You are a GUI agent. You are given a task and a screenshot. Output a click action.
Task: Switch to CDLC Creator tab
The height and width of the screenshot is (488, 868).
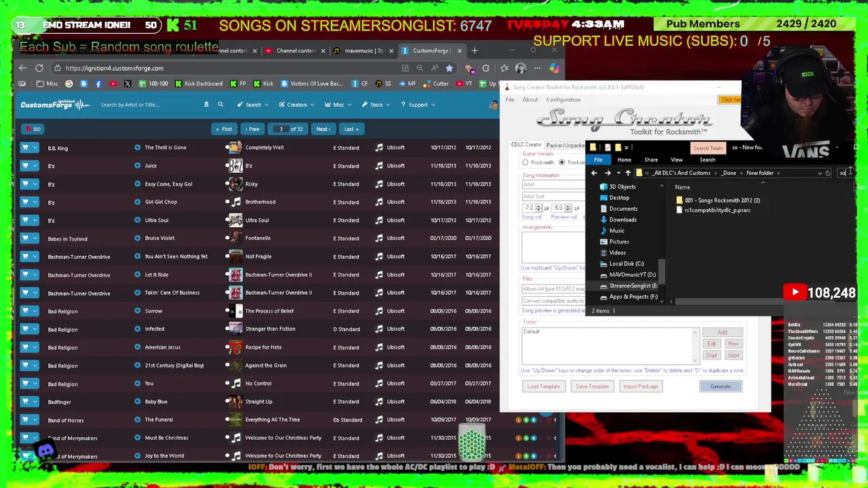(526, 145)
